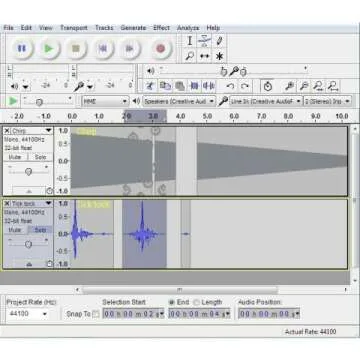360x360 pixels.
Task: Copy selection with the Copy icon
Action: click(x=165, y=86)
